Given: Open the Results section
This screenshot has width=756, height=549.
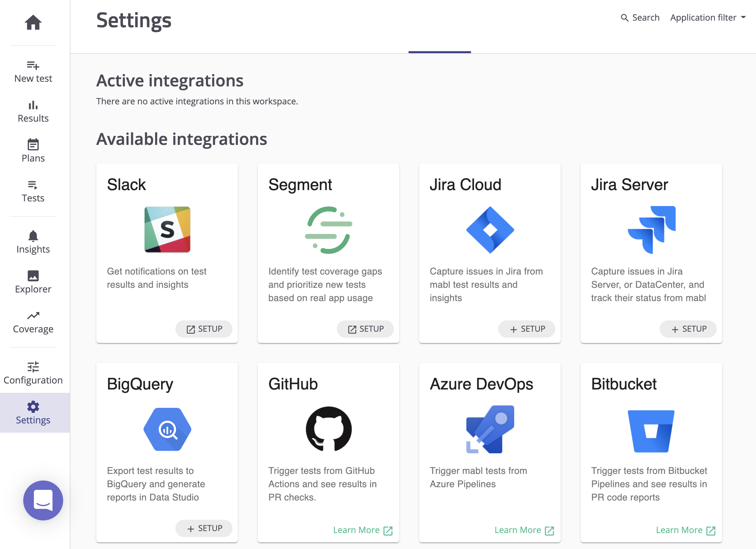Looking at the screenshot, I should [x=33, y=111].
